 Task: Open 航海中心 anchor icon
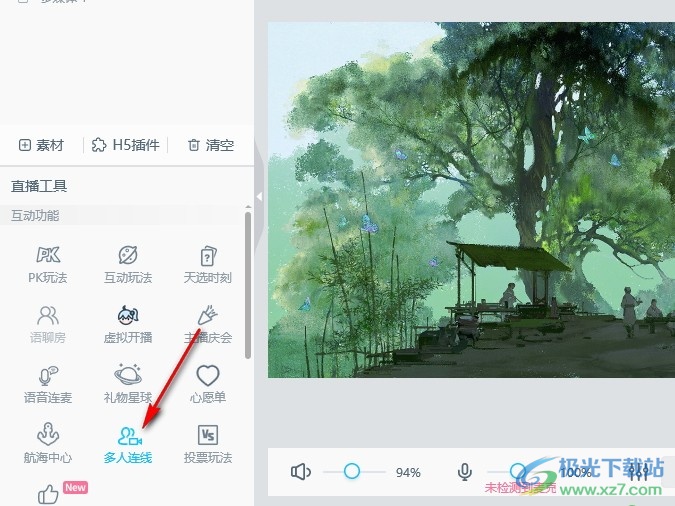(48, 444)
